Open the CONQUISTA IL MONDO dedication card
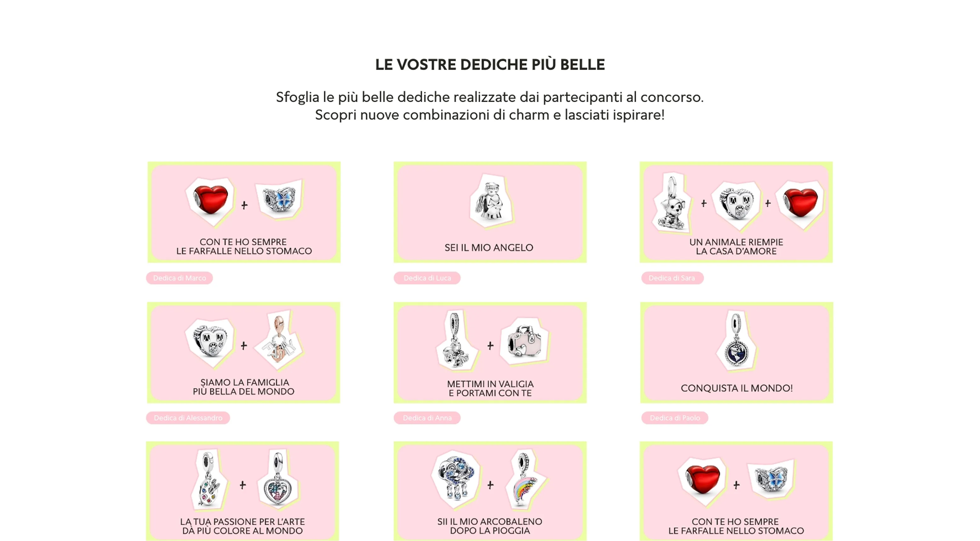Viewport: 980px width, 541px height. point(737,353)
